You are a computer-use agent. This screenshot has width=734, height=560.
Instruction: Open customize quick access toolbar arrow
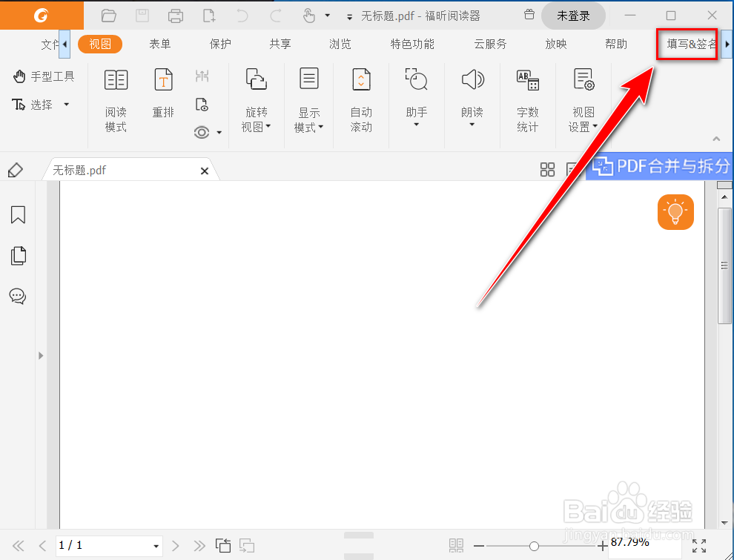coord(349,17)
